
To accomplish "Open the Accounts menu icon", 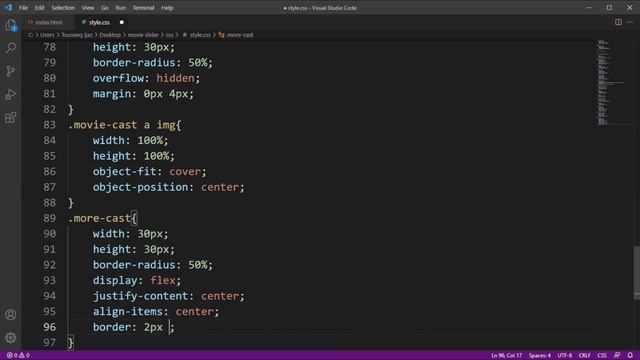I will pos(11,315).
